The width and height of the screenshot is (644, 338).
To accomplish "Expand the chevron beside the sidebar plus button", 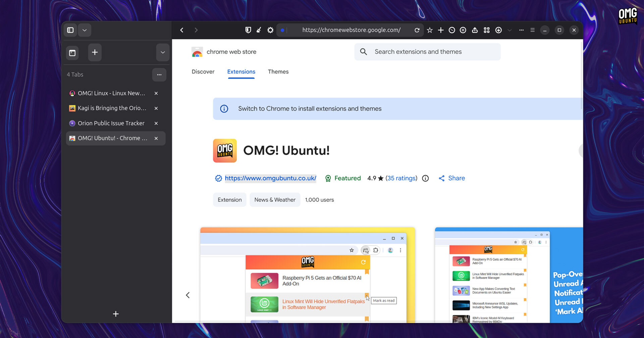I will point(163,53).
